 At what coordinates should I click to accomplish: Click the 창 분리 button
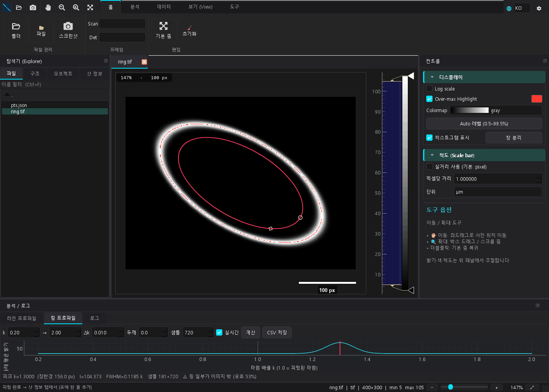coord(514,138)
